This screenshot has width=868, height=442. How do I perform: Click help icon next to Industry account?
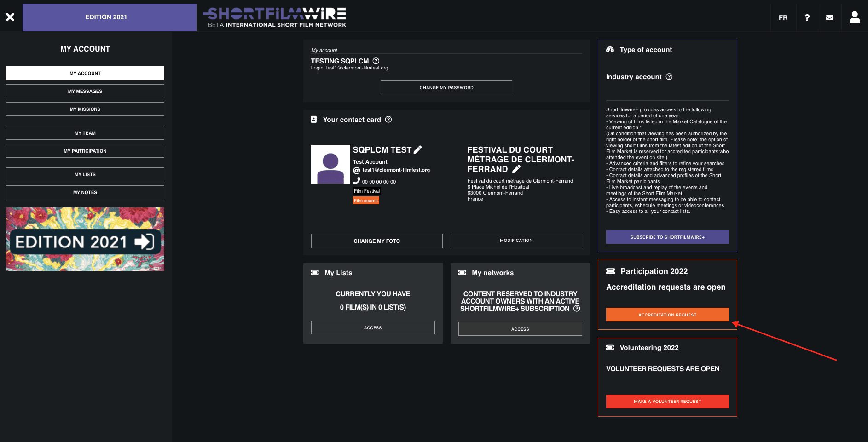click(x=669, y=77)
